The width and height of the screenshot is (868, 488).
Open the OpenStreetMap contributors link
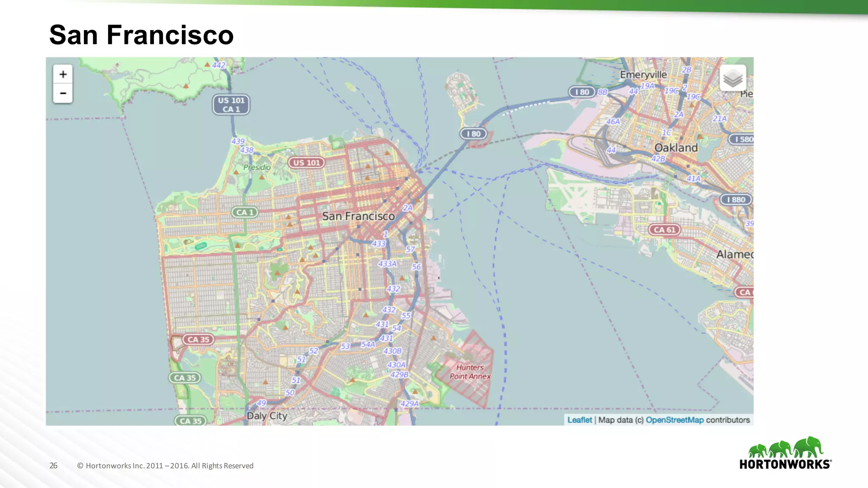[x=674, y=420]
